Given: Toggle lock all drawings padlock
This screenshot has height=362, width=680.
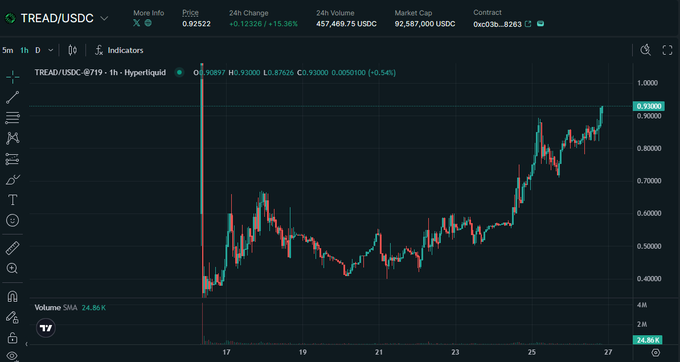Looking at the screenshot, I should [x=13, y=337].
